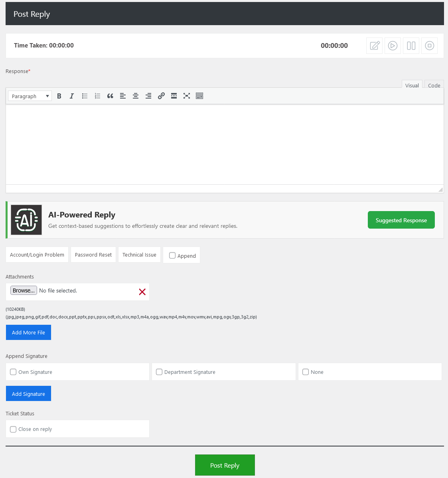The height and width of the screenshot is (478, 448).
Task: Enter fullscreen editor mode
Action: click(x=187, y=96)
